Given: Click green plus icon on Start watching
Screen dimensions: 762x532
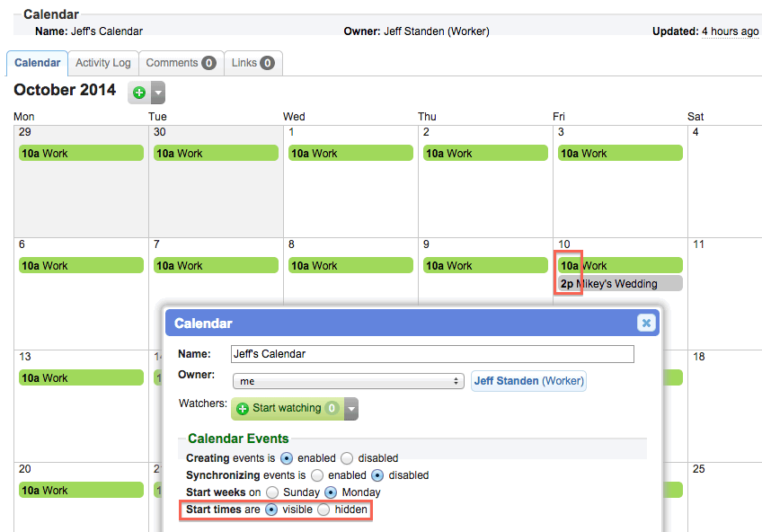Looking at the screenshot, I should tap(243, 409).
